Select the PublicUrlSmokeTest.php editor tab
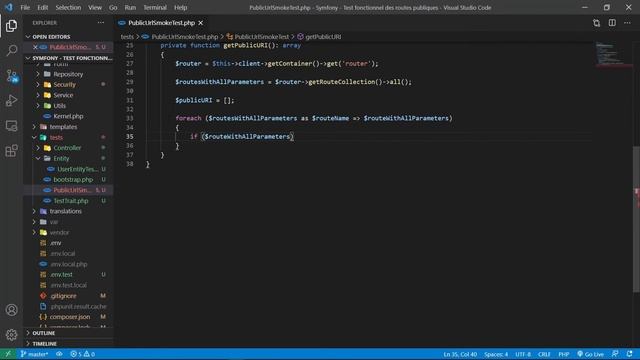The image size is (640, 360). 161,23
